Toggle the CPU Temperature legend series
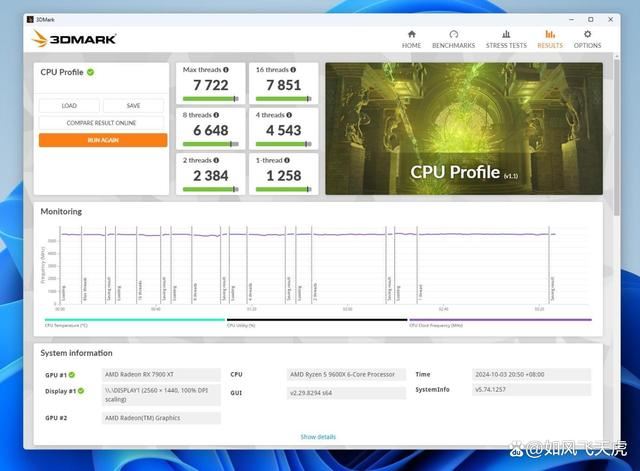The width and height of the screenshot is (640, 471). point(66,325)
